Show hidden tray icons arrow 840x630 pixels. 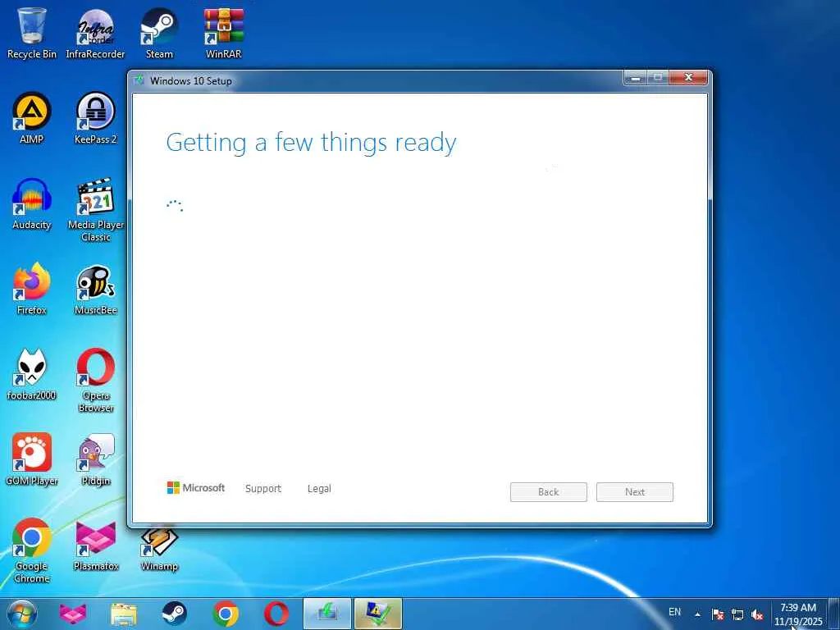tap(697, 614)
